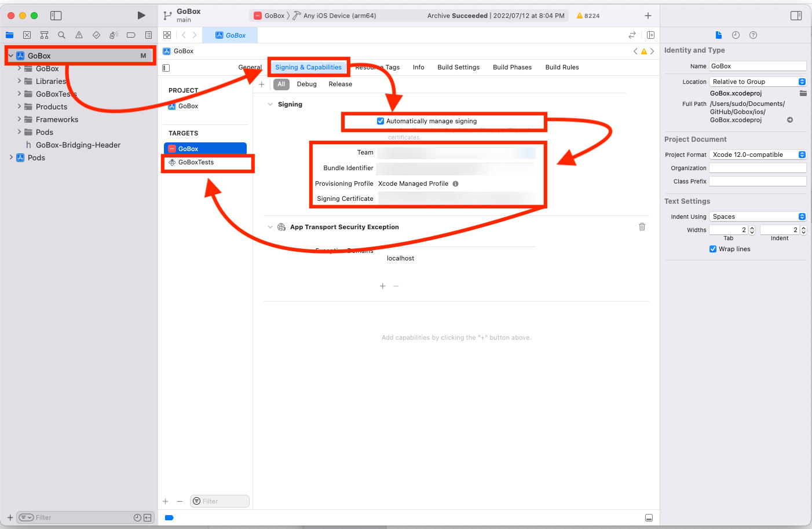The height and width of the screenshot is (529, 812).
Task: Click the Provisioning Profile info icon
Action: click(455, 184)
